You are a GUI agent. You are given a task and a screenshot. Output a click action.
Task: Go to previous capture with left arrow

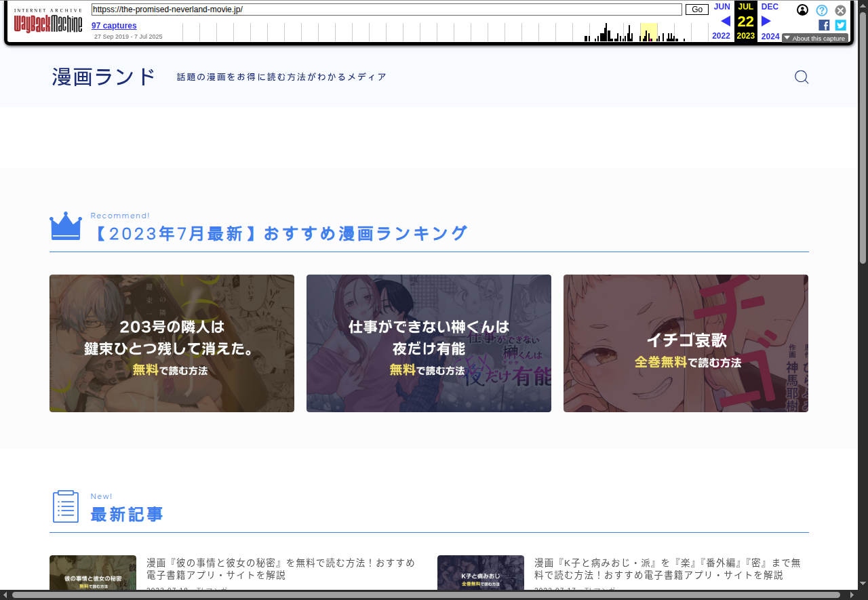point(725,21)
